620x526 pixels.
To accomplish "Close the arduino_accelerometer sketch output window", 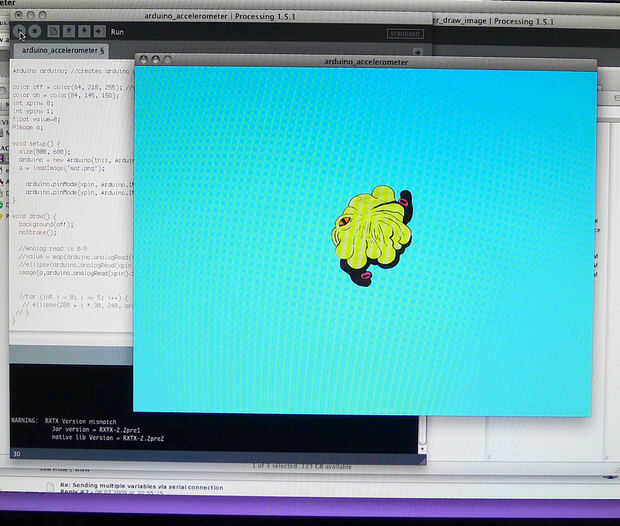I will coord(143,60).
